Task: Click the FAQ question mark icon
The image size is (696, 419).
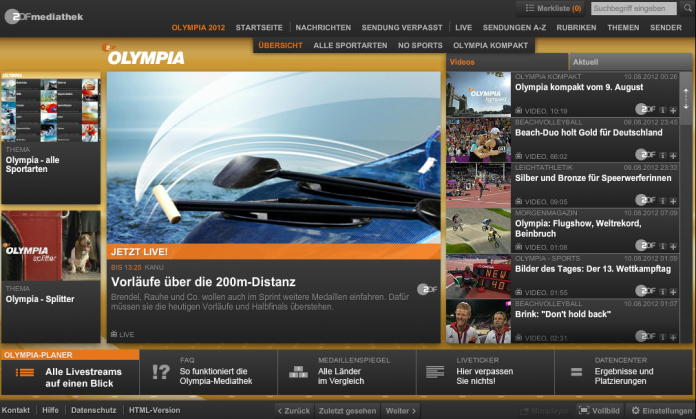Action: (160, 373)
